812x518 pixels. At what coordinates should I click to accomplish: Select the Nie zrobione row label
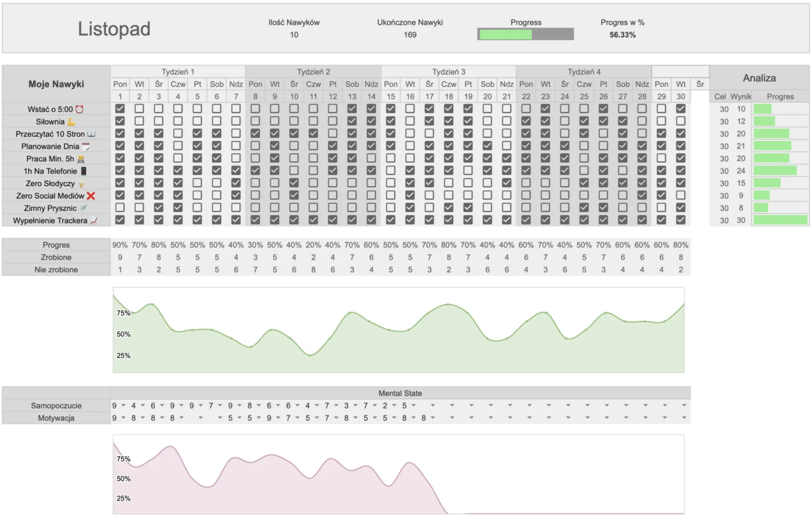click(56, 270)
